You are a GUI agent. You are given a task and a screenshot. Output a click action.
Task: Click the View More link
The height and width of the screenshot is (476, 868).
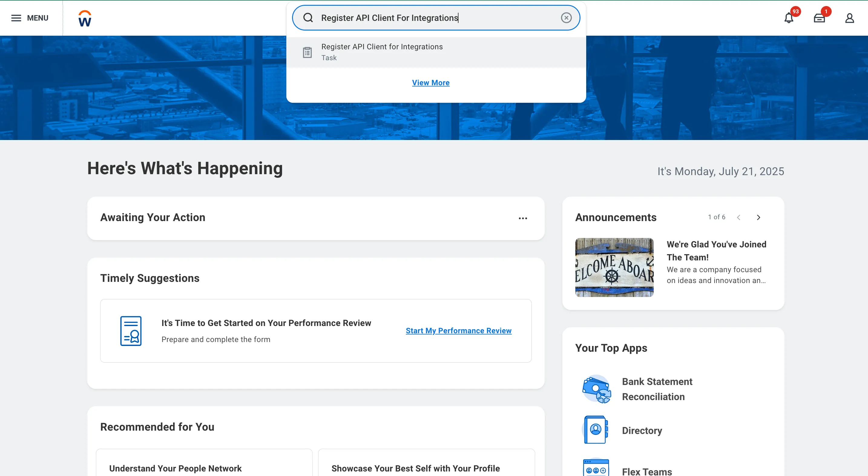(431, 83)
